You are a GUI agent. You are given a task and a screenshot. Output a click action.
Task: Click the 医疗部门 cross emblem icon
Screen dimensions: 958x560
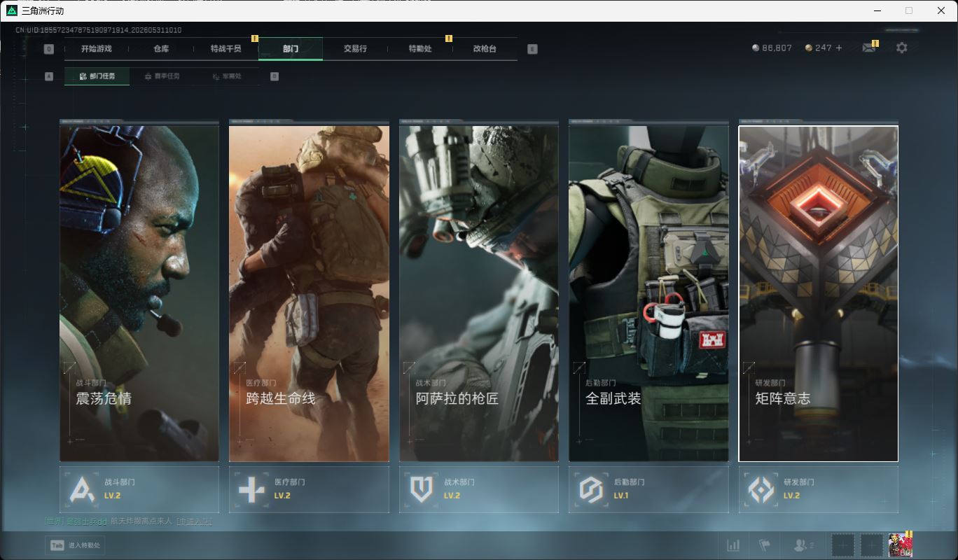[252, 489]
